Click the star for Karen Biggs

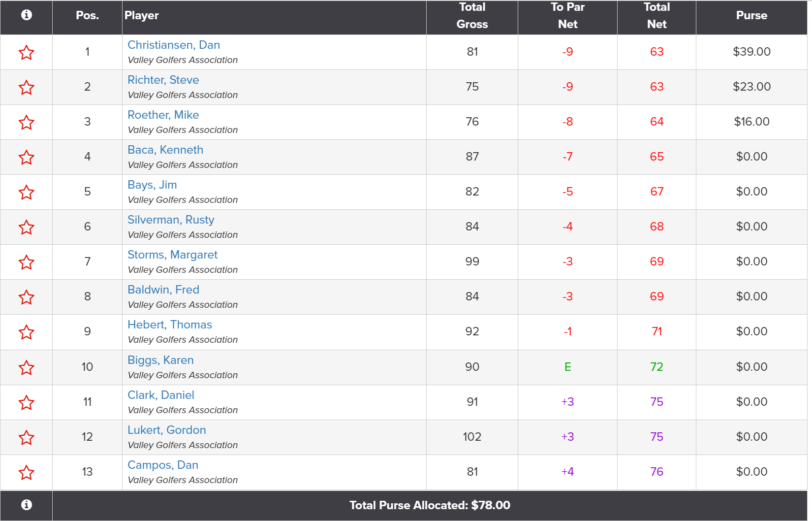(27, 367)
